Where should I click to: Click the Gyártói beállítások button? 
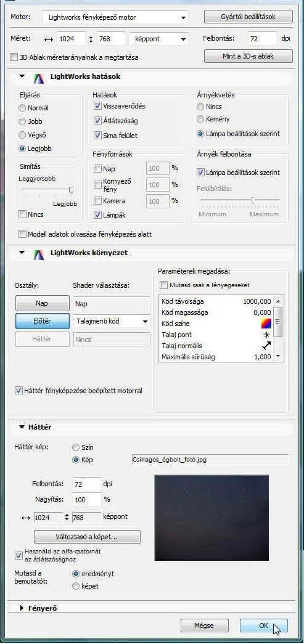pyautogui.click(x=249, y=17)
